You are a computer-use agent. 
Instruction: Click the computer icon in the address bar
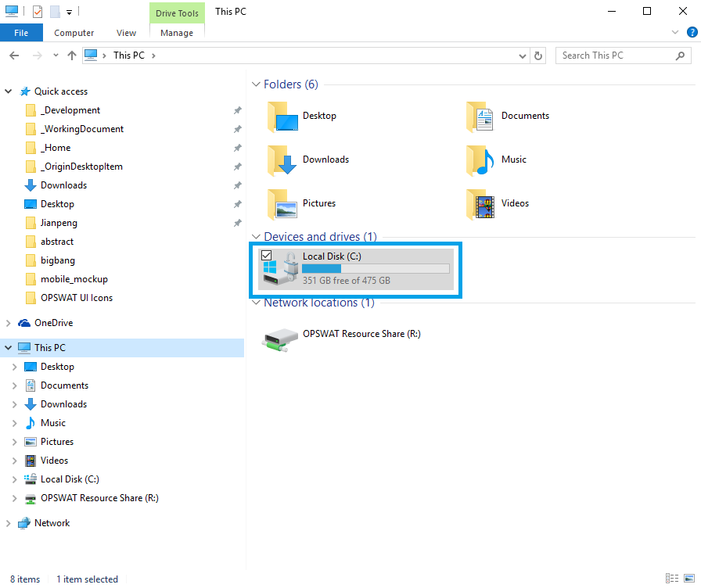91,55
